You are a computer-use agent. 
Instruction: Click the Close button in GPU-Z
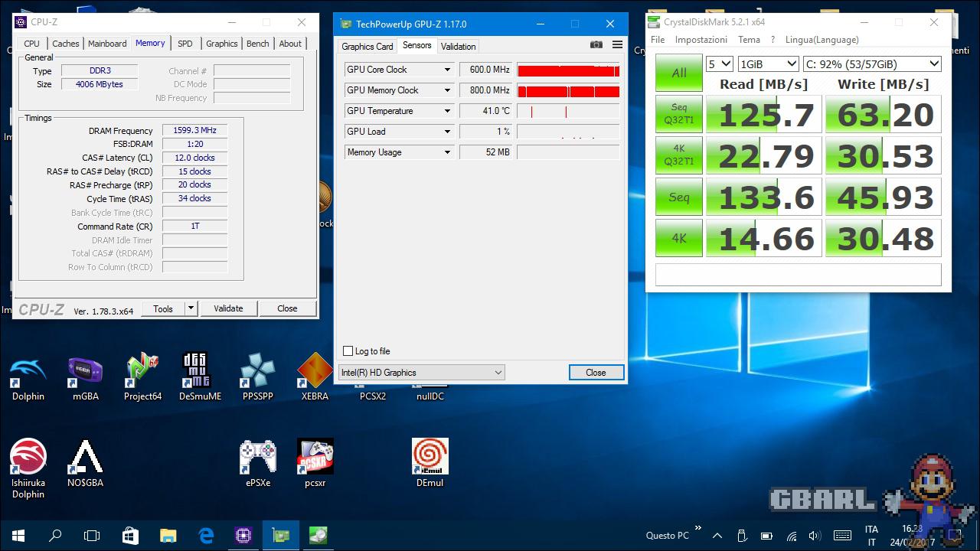coord(596,373)
